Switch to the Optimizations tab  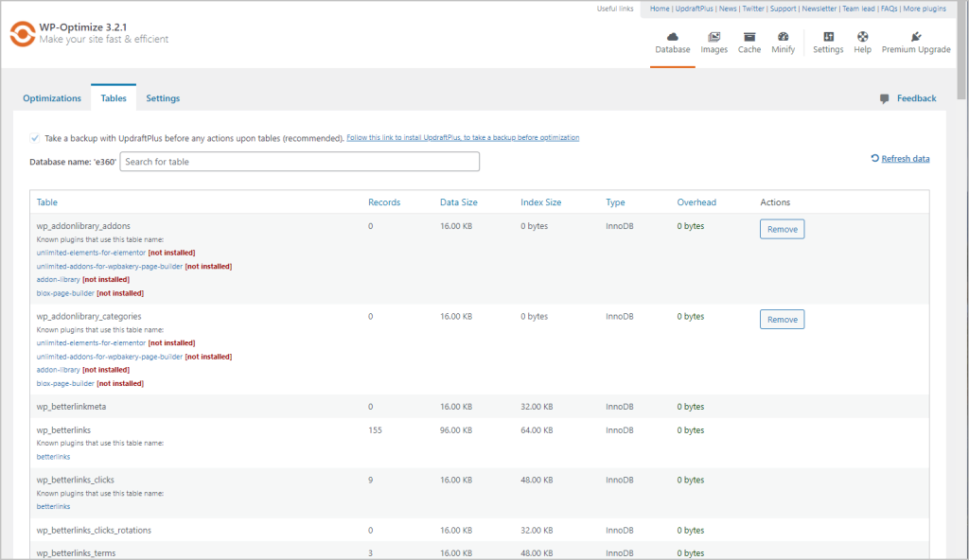point(52,97)
